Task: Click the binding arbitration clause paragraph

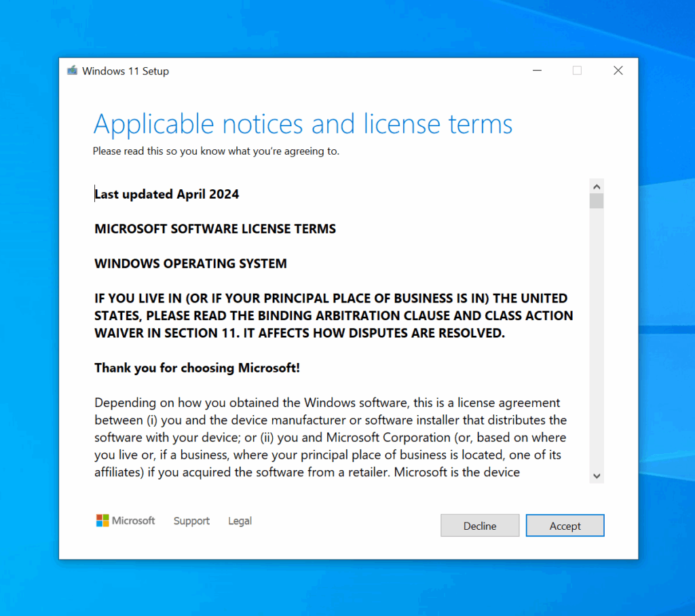Action: pyautogui.click(x=334, y=315)
